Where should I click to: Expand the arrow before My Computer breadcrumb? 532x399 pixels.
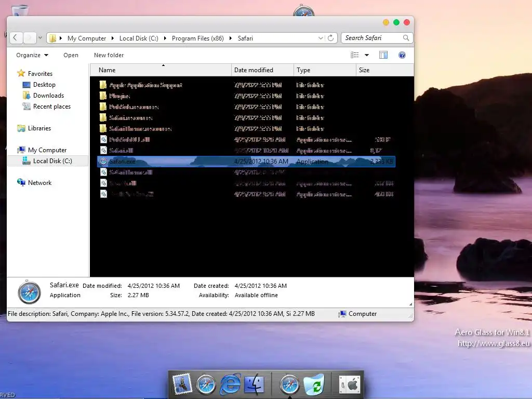coord(61,38)
